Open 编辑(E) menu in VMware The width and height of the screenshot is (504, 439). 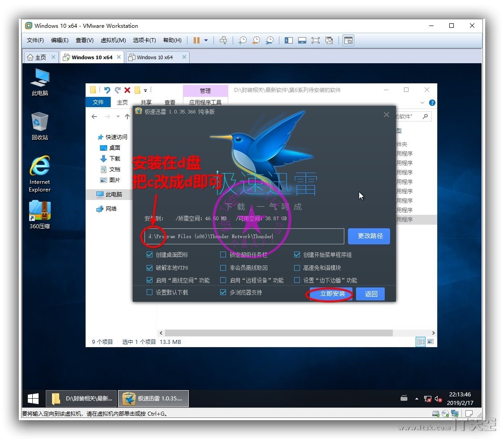[x=60, y=40]
